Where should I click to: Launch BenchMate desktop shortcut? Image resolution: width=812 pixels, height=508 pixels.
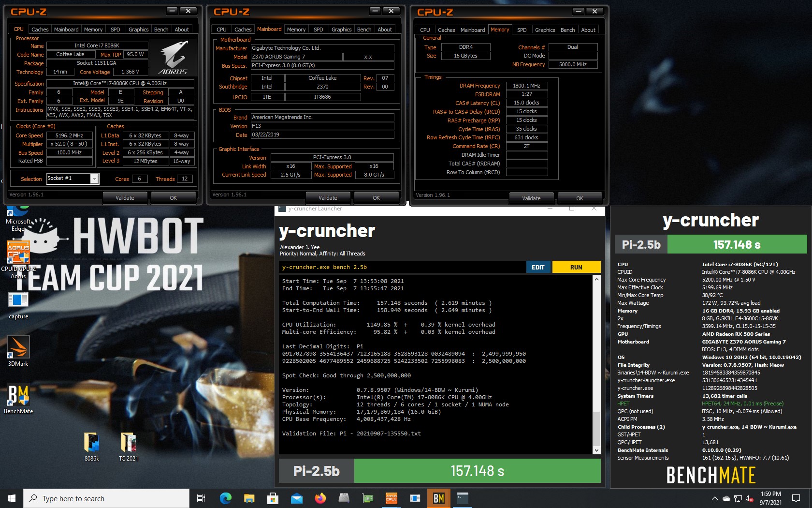pos(18,399)
